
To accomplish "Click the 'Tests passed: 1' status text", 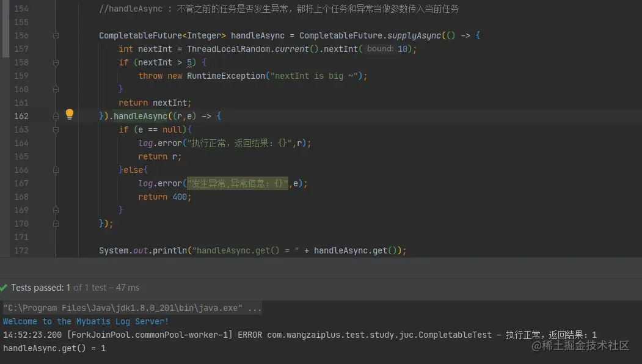I will [x=40, y=288].
